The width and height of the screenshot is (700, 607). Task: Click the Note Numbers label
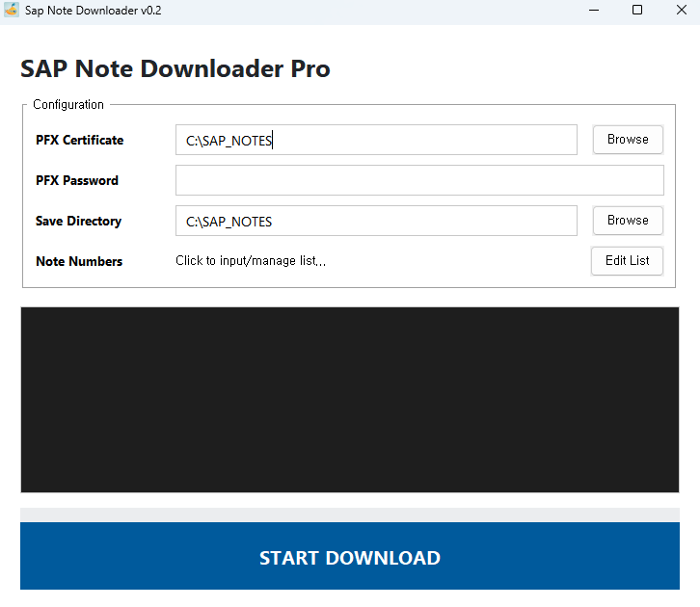[x=79, y=261]
